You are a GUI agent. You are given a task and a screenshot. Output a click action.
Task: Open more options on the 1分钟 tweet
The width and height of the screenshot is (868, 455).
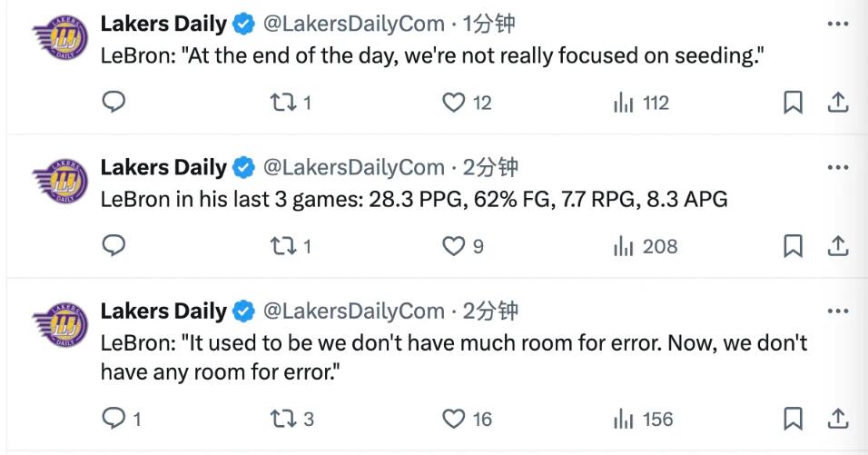(838, 24)
